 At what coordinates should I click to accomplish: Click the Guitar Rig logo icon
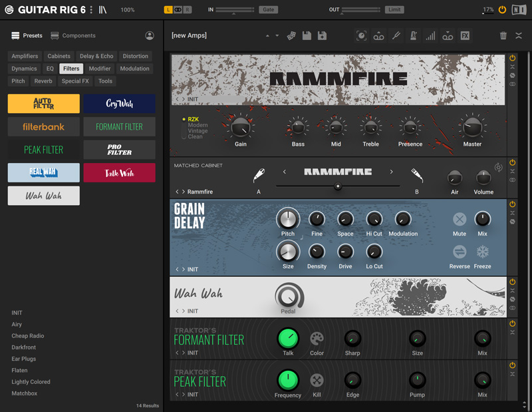click(x=9, y=10)
